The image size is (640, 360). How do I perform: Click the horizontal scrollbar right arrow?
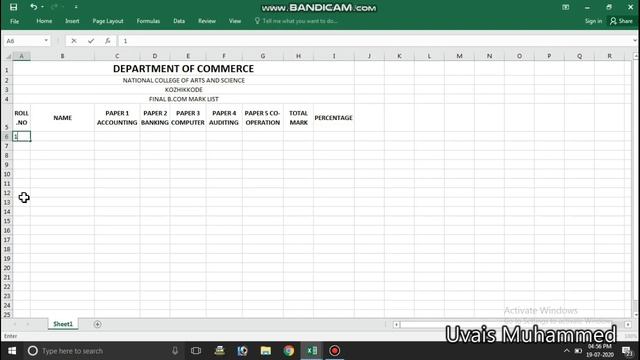[628, 324]
